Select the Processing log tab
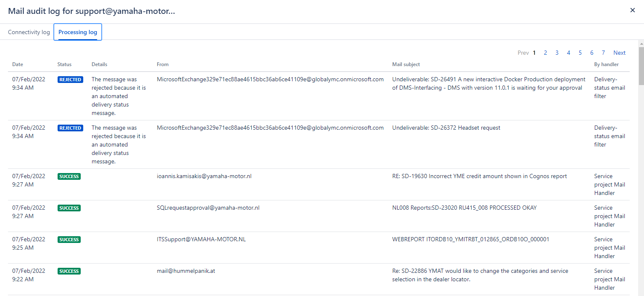 click(78, 32)
